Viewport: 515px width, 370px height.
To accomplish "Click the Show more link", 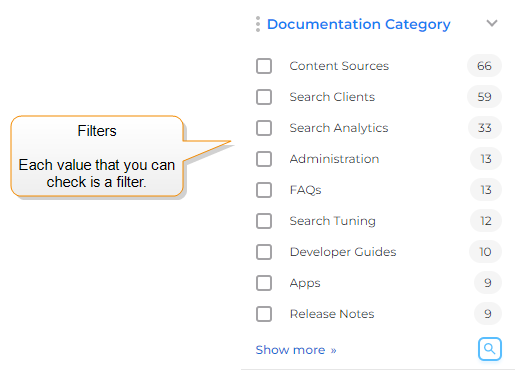I will coord(296,350).
